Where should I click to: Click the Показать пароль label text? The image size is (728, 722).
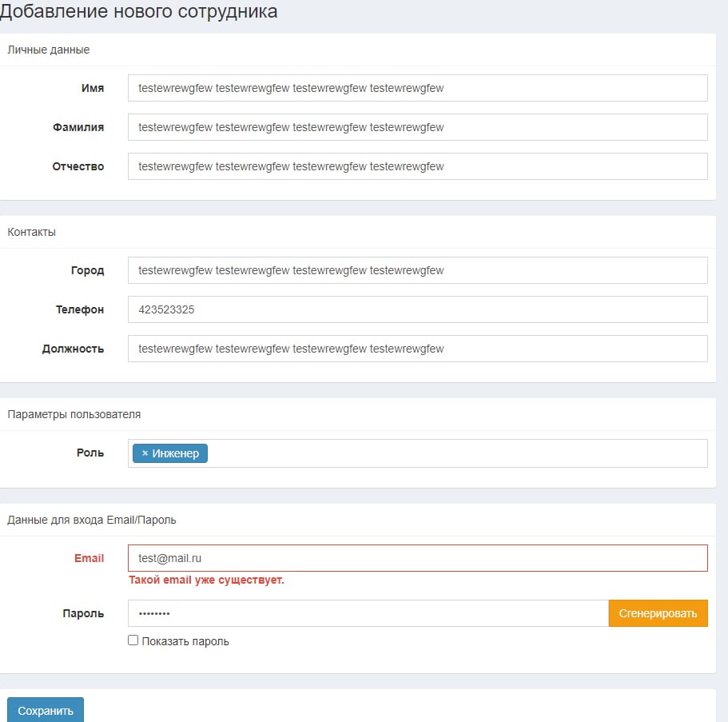pyautogui.click(x=185, y=641)
